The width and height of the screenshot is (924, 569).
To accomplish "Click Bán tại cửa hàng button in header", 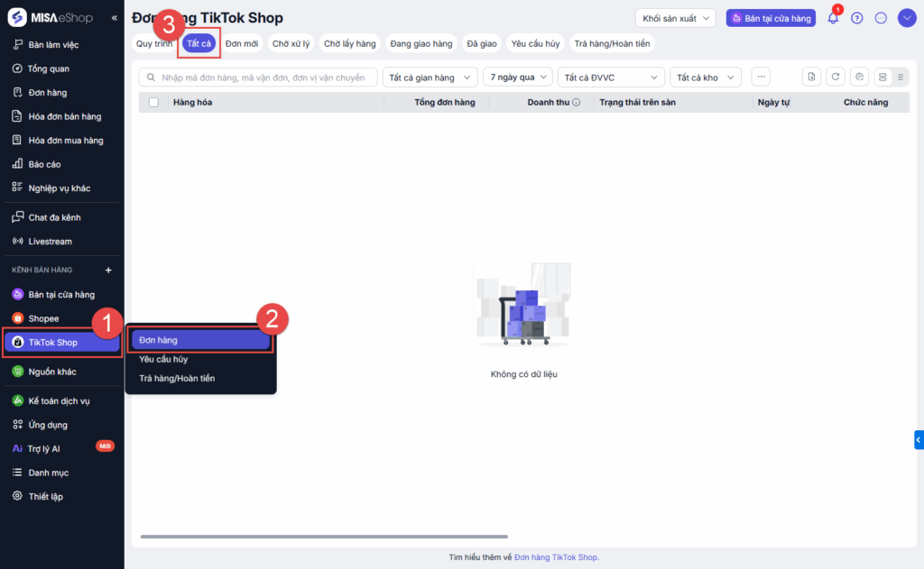I will [x=771, y=18].
